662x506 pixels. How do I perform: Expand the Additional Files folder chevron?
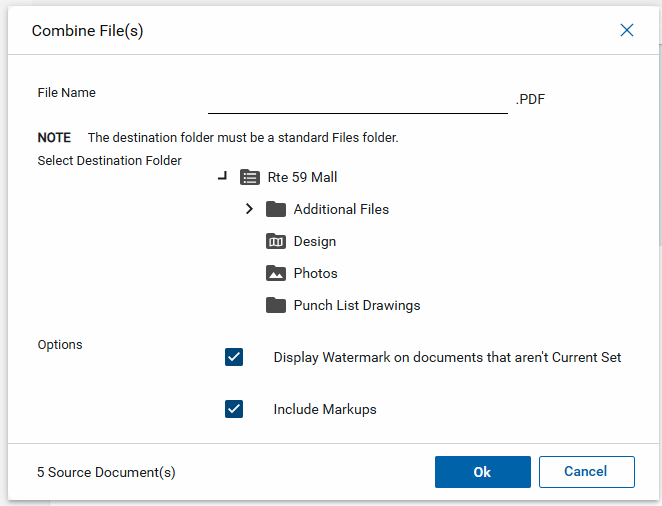[250, 209]
